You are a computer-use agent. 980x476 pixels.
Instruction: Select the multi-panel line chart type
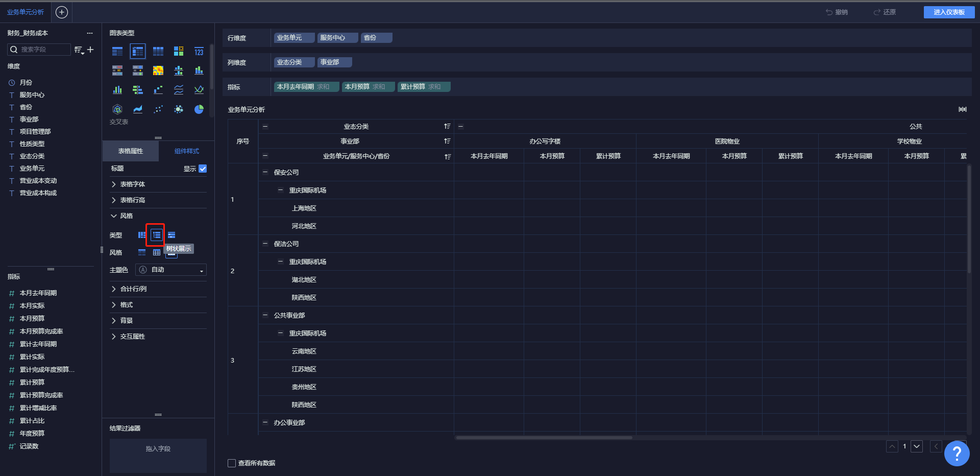click(179, 90)
